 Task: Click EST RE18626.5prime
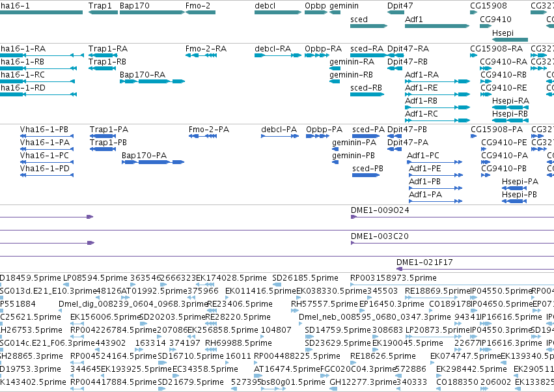[x=353, y=363]
